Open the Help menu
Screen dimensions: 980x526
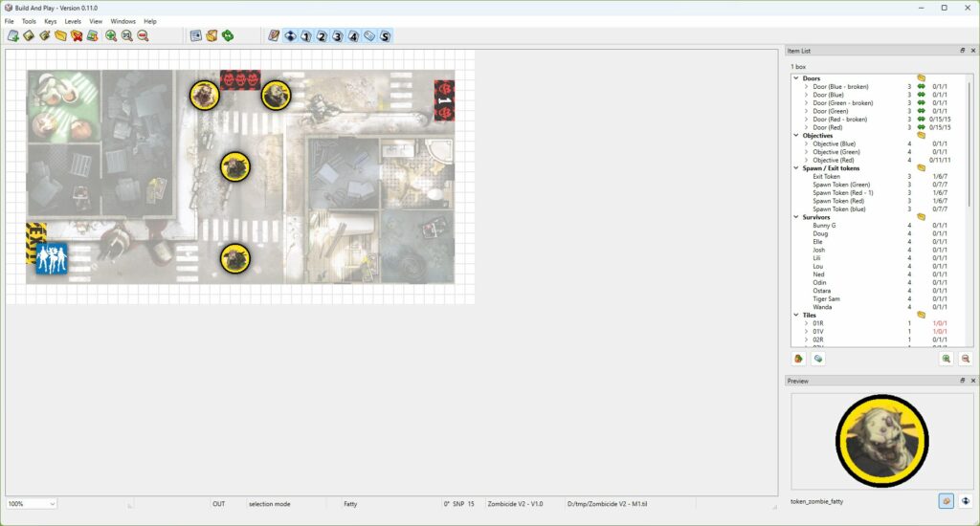tap(150, 21)
